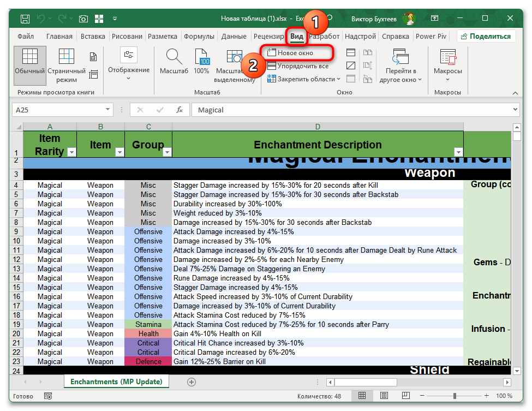
Task: Click the Synchronous Scrolling icon
Action: 368,65
